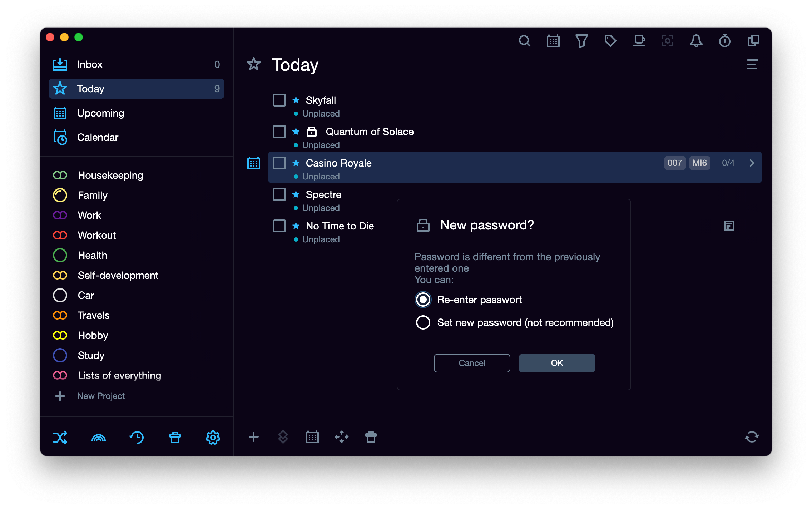Viewport: 812px width, 509px height.
Task: Open history clock icon in sidebar footer
Action: point(137,438)
